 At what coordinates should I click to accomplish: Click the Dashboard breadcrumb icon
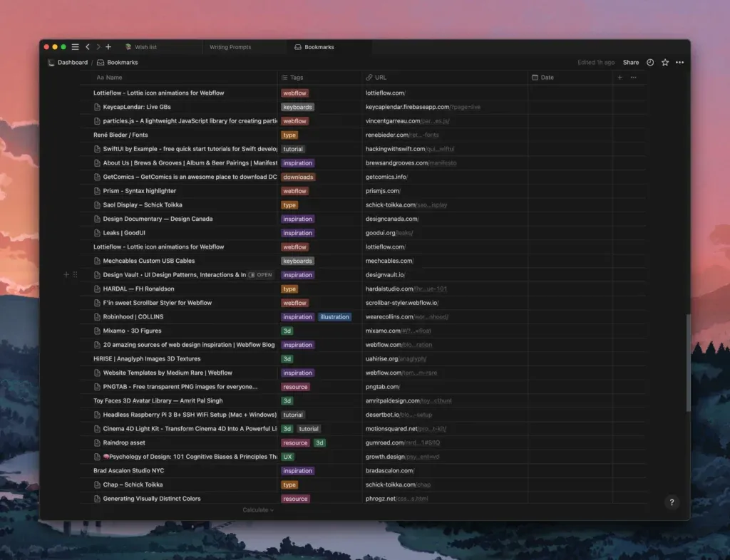tap(51, 62)
